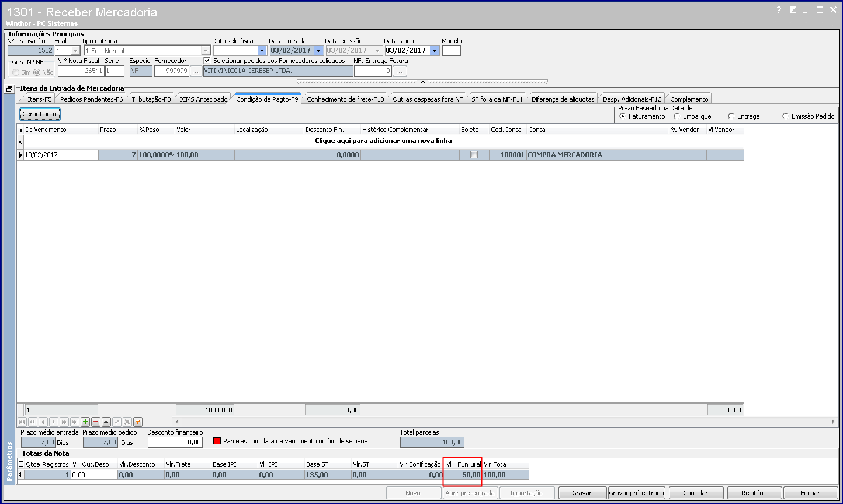The height and width of the screenshot is (504, 843).
Task: Go to next record in grid navigator
Action: point(54,422)
